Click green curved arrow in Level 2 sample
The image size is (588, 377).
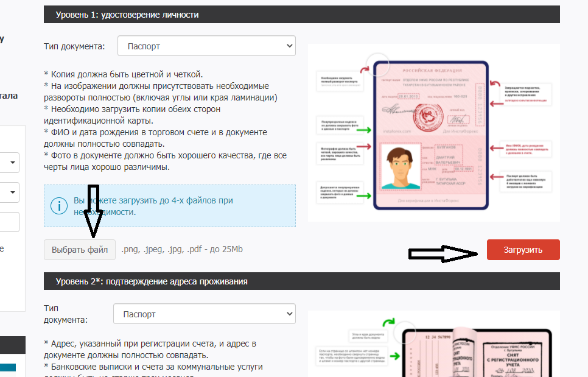[x=388, y=325]
